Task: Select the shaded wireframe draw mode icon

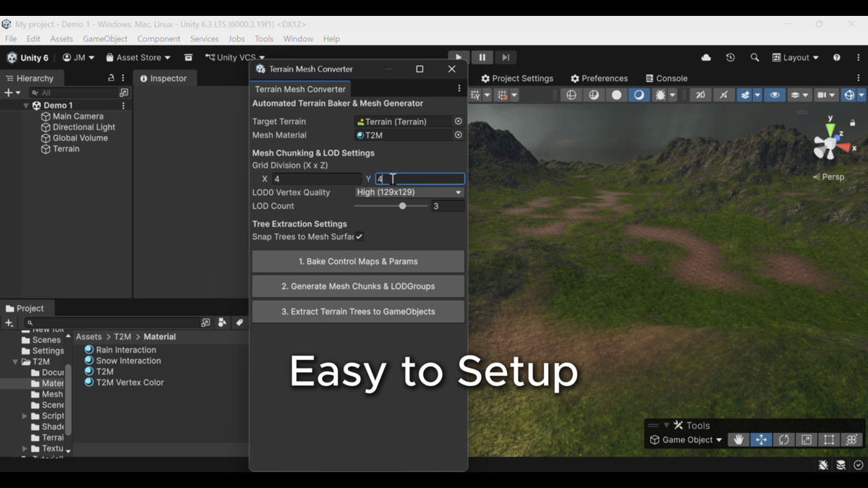Action: pyautogui.click(x=594, y=95)
